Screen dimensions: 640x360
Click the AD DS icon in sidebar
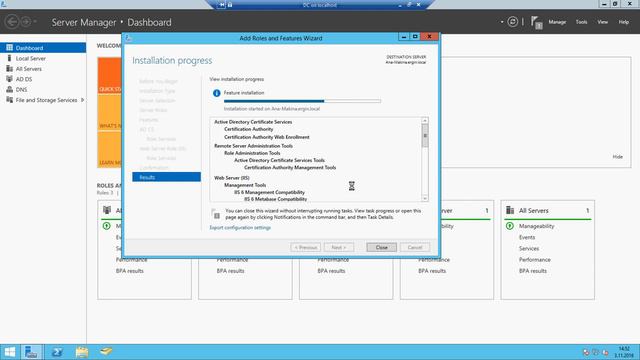(x=9, y=79)
